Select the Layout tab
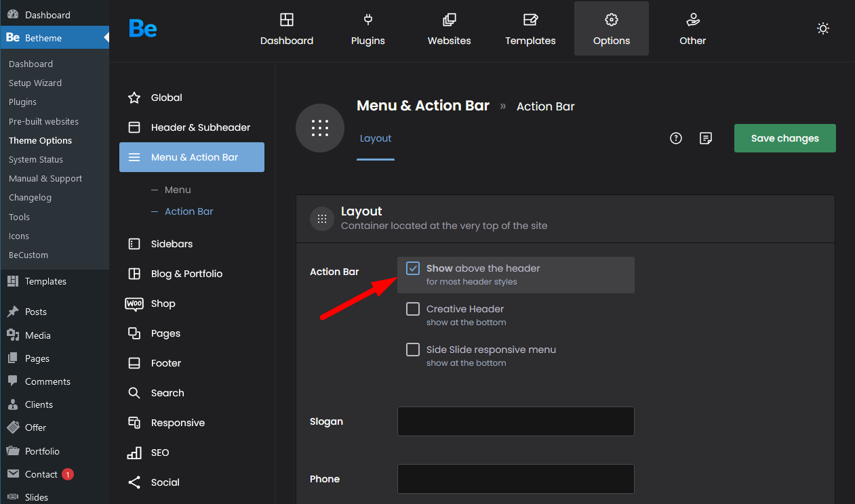The height and width of the screenshot is (504, 855). [376, 139]
